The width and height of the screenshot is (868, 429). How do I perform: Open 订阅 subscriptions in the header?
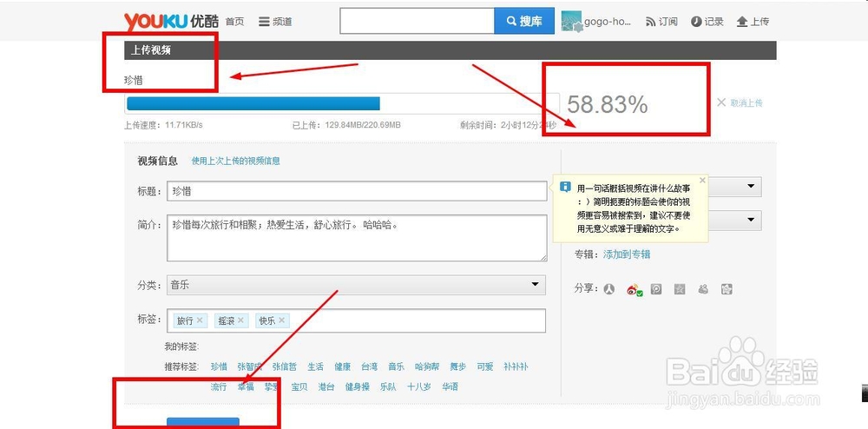coord(661,22)
